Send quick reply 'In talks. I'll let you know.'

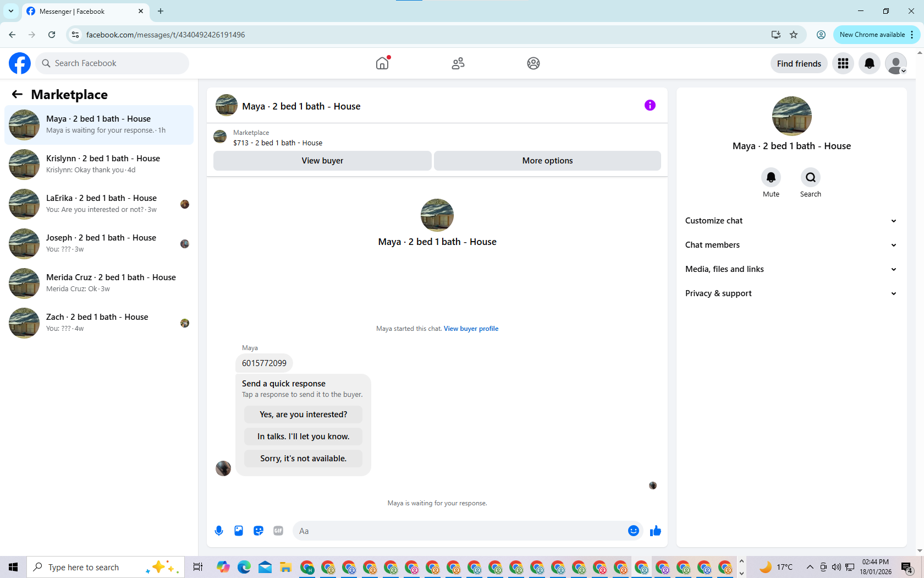pyautogui.click(x=304, y=437)
